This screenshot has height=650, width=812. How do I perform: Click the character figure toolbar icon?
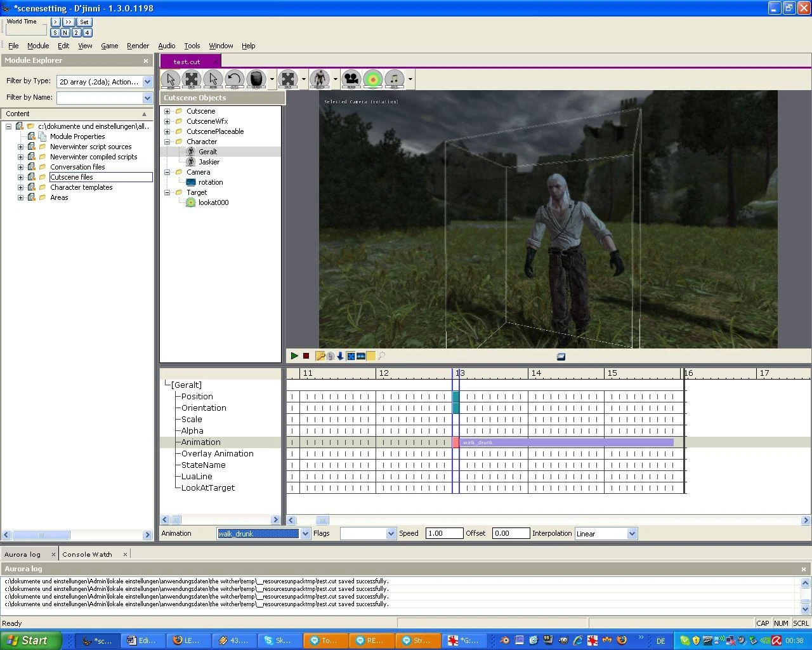(x=320, y=79)
